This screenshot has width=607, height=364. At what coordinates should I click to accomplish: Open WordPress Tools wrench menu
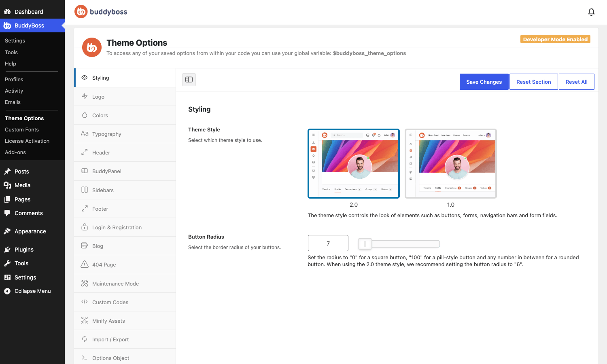32,263
